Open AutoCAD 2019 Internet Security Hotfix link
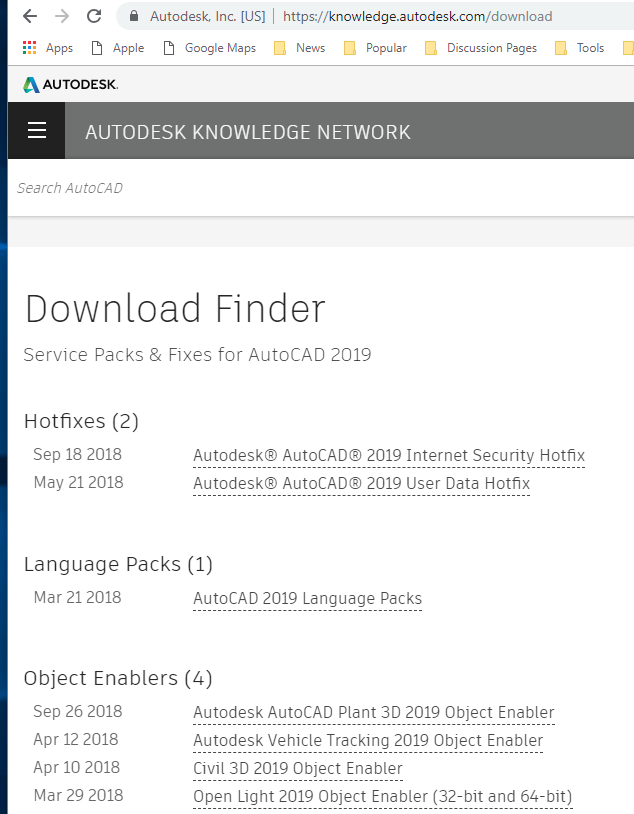The width and height of the screenshot is (634, 814). (x=389, y=456)
